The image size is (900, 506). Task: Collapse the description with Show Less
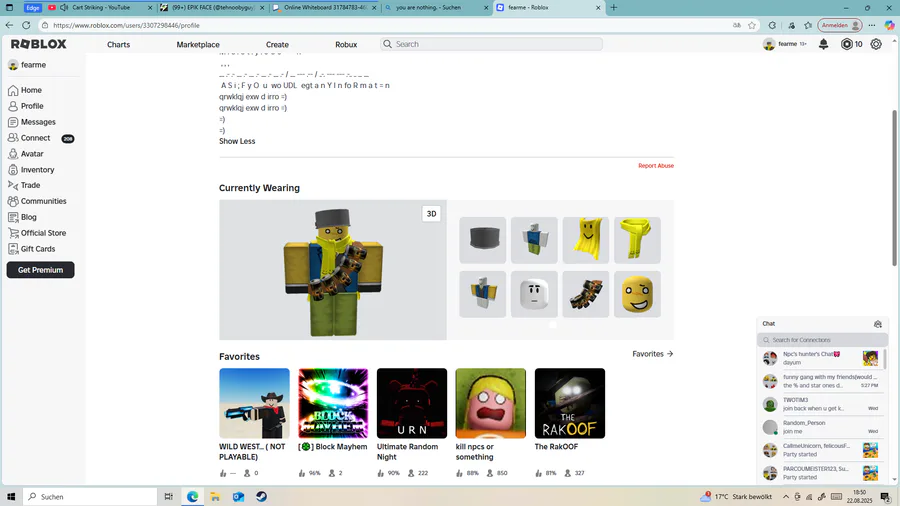pos(237,141)
